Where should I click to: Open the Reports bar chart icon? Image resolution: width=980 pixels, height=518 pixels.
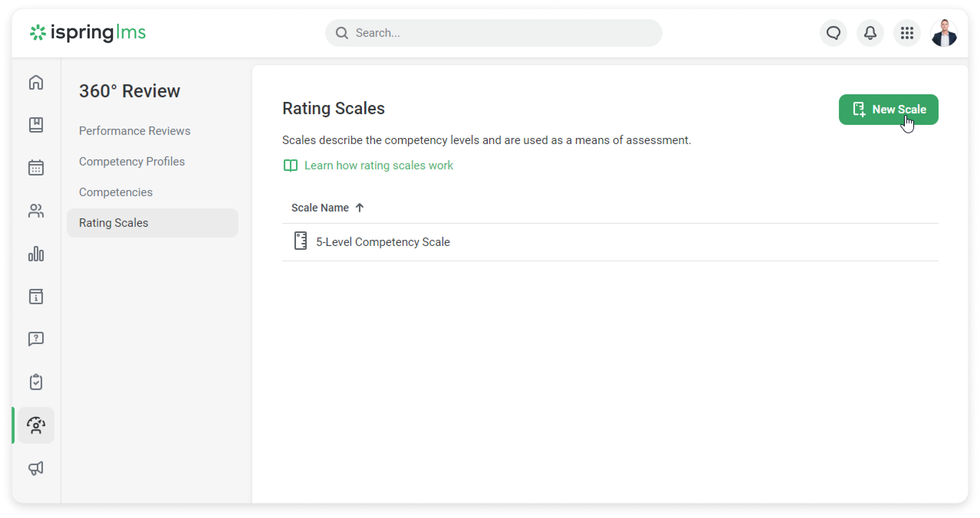36,254
